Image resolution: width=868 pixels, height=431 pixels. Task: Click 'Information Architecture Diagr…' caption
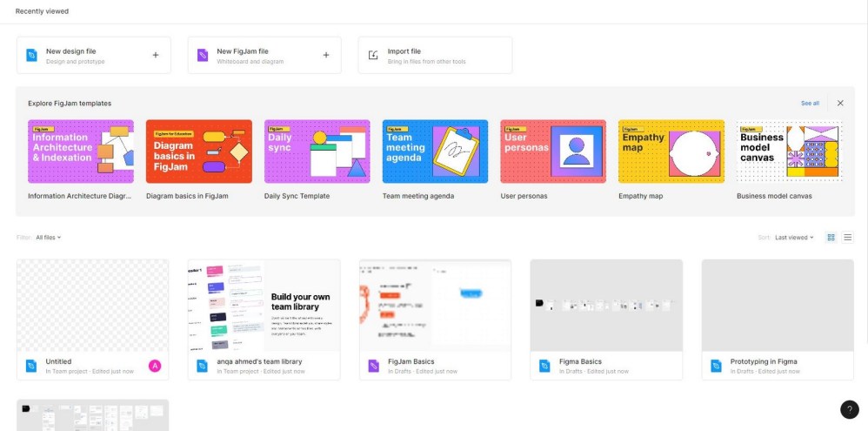pyautogui.click(x=80, y=196)
